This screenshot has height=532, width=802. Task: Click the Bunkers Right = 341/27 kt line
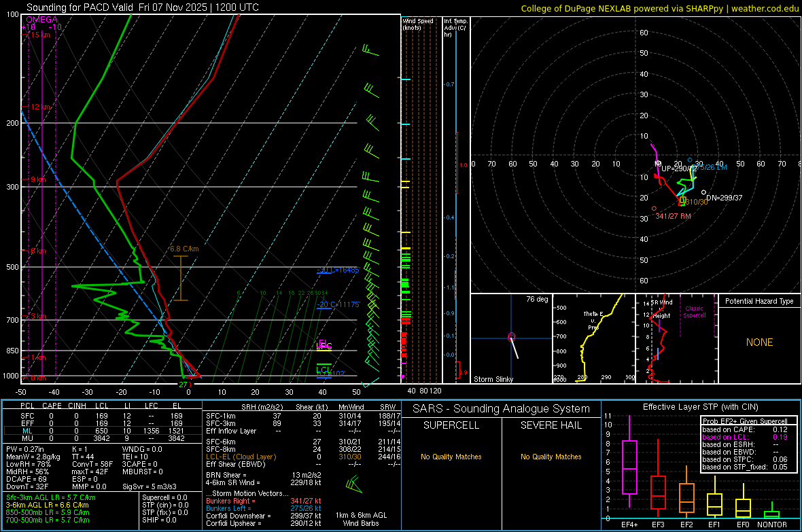[x=264, y=501]
